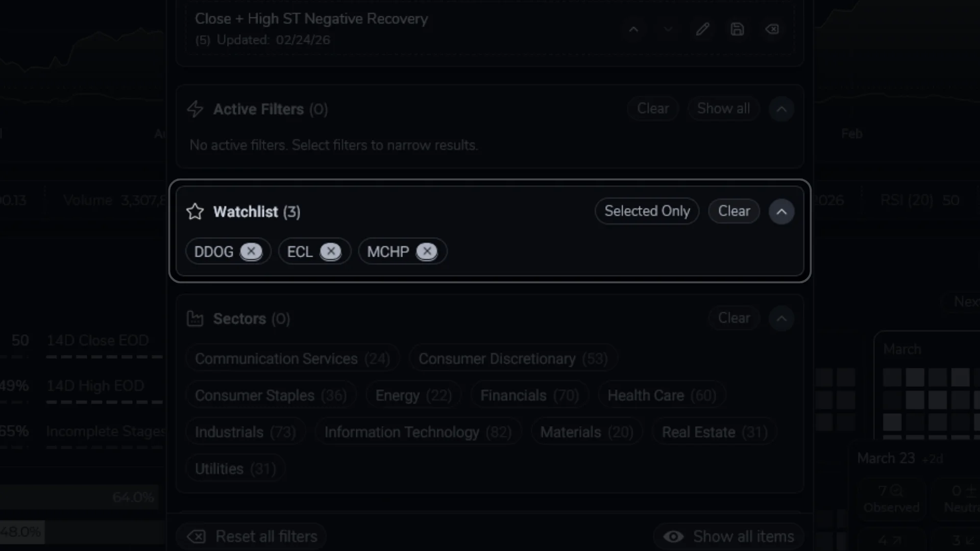The image size is (980, 551).
Task: Collapse the Watchlist section chevron
Action: 781,211
